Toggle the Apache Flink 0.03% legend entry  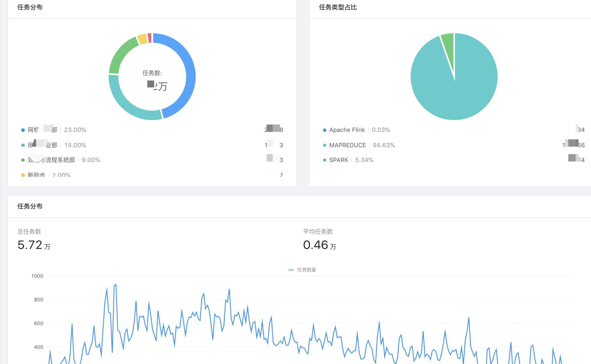click(x=347, y=130)
